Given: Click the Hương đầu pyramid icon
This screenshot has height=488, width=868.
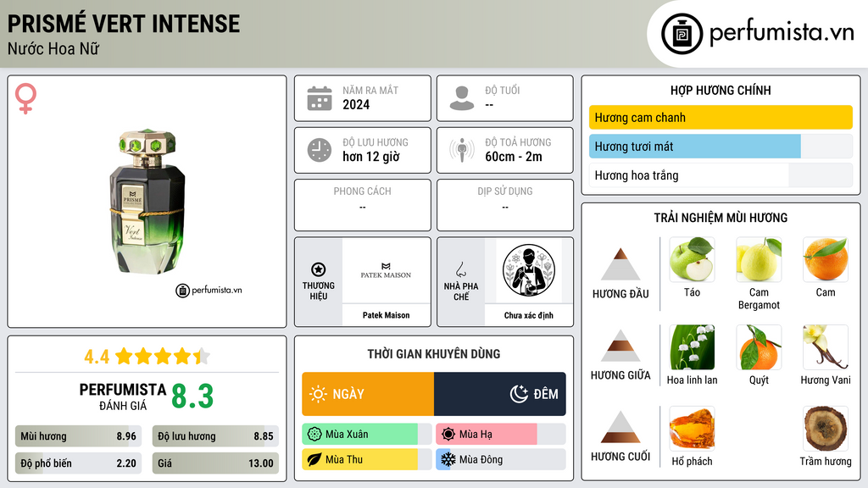Looking at the screenshot, I should coord(620,264).
